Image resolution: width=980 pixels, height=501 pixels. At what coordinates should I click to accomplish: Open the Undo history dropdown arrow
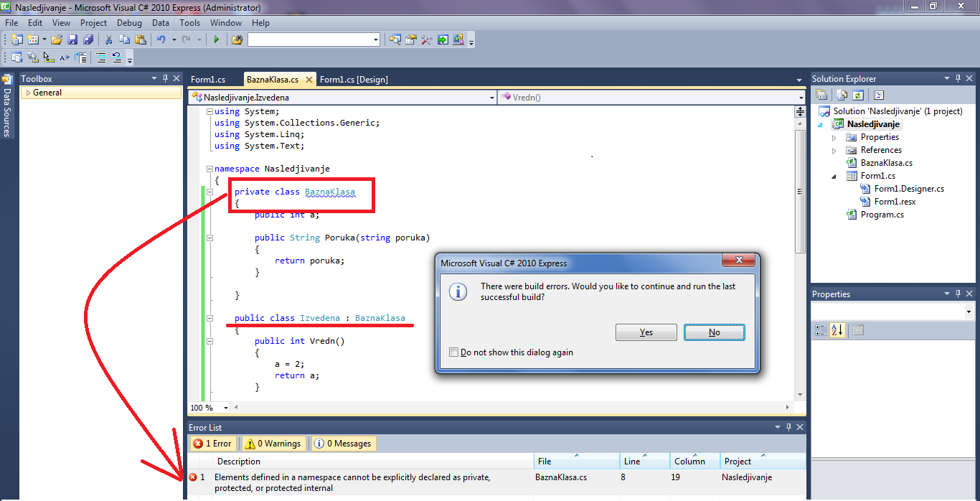click(174, 39)
